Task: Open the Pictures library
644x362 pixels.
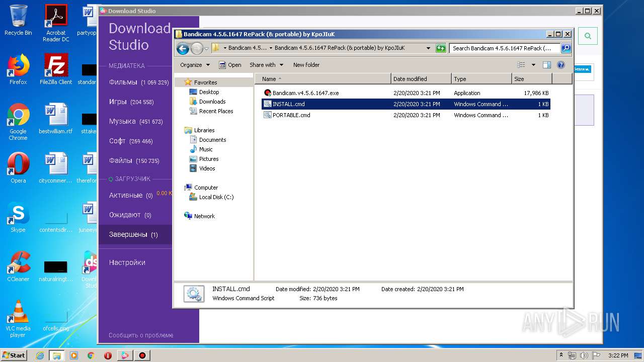Action: [x=208, y=159]
